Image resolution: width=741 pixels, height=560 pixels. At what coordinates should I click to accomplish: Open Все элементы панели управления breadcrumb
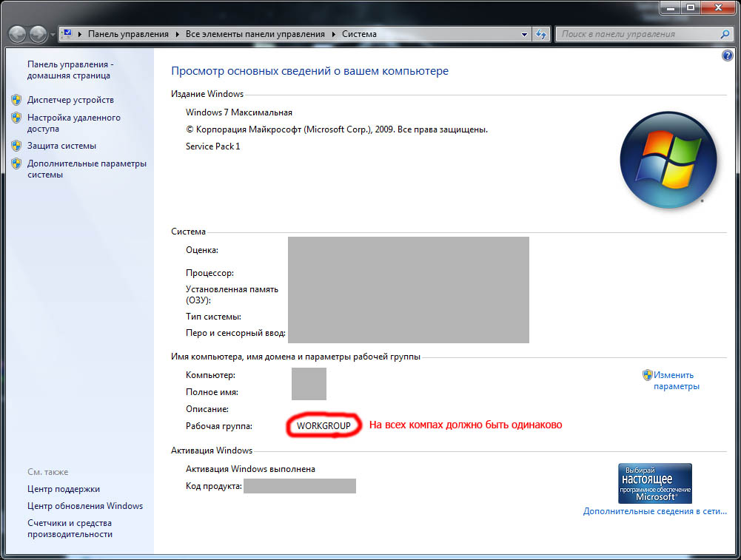point(255,34)
